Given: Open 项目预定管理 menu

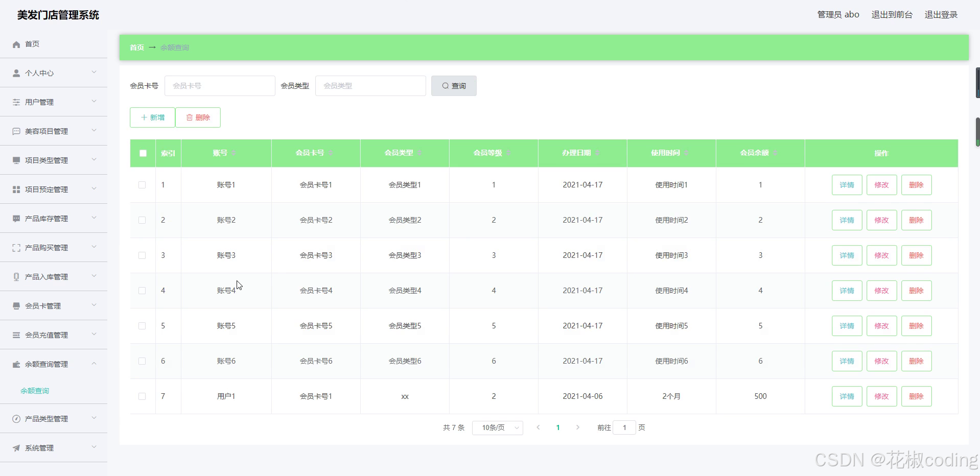Looking at the screenshot, I should [54, 189].
